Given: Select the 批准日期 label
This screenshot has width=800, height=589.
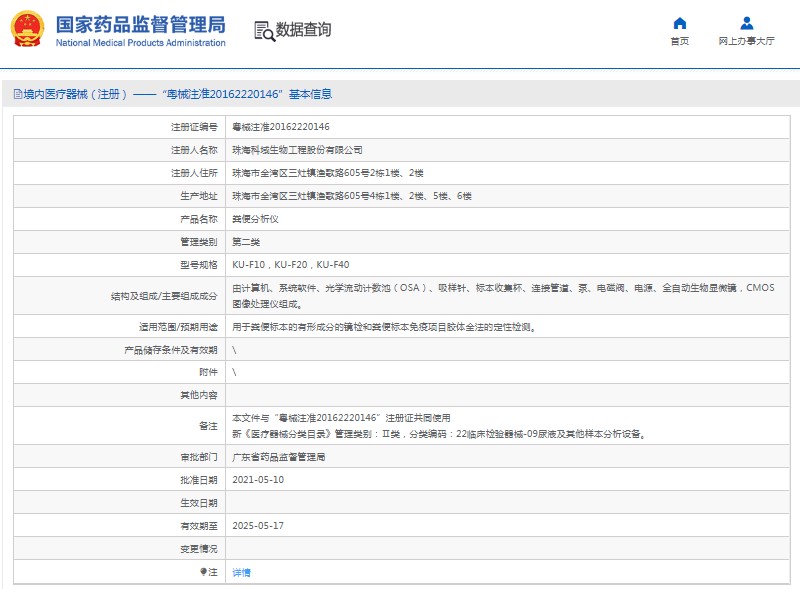Looking at the screenshot, I should coord(198,480).
